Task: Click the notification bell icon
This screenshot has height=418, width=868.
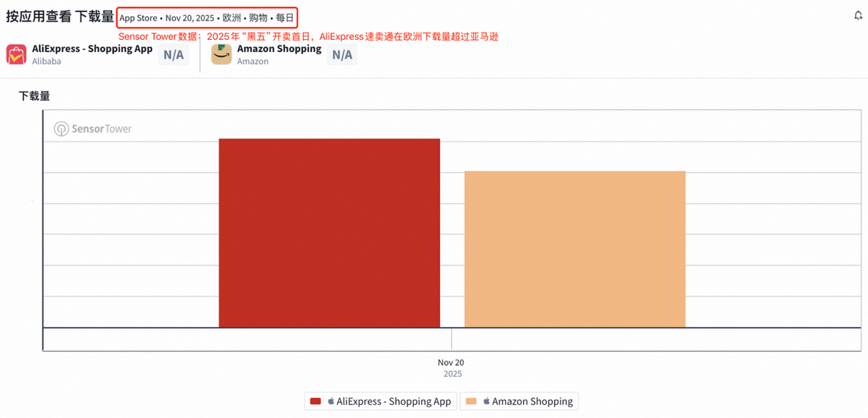Action: point(858,15)
